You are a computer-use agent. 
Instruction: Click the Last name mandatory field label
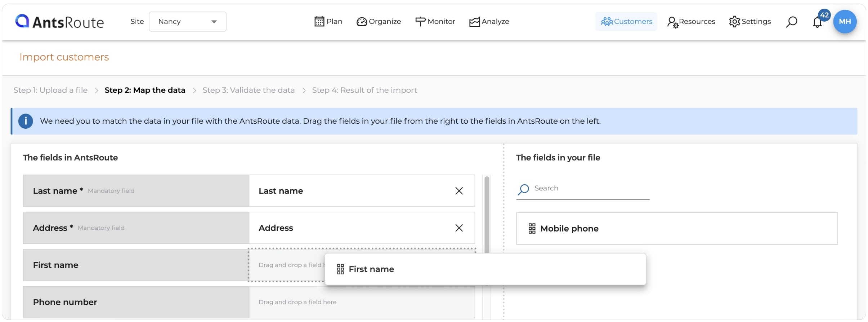click(136, 191)
